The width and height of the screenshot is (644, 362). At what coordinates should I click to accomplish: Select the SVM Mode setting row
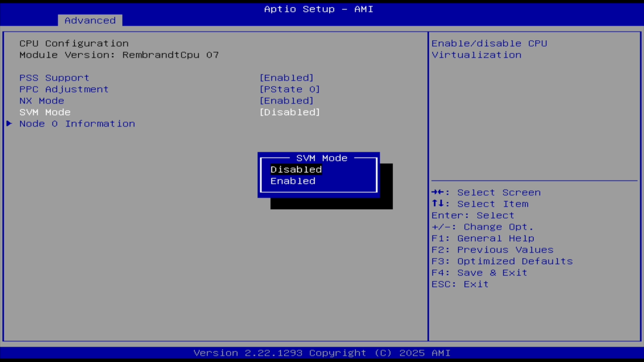45,112
